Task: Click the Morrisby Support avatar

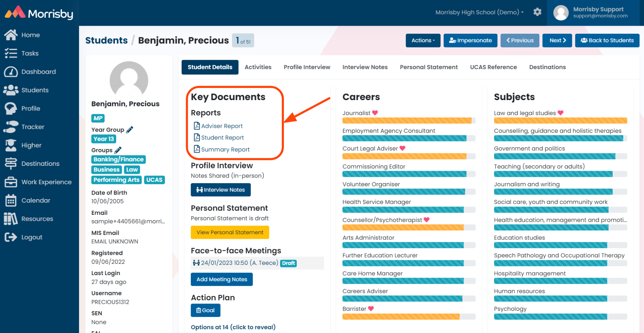Action: click(561, 13)
